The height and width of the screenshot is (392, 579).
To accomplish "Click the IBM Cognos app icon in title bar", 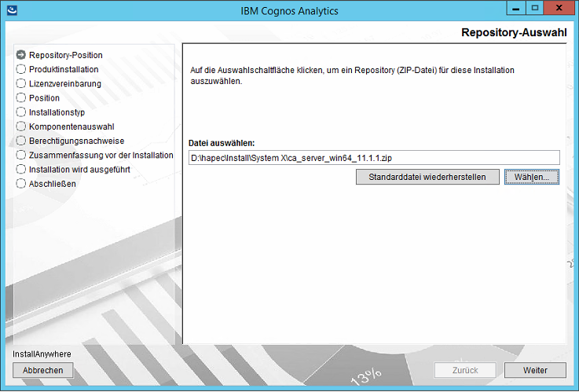I will point(9,9).
